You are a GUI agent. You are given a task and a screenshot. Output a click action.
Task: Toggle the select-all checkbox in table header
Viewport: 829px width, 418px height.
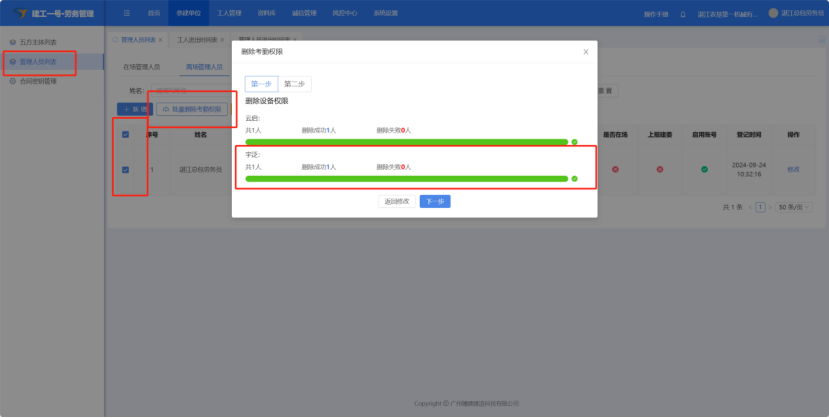(125, 135)
